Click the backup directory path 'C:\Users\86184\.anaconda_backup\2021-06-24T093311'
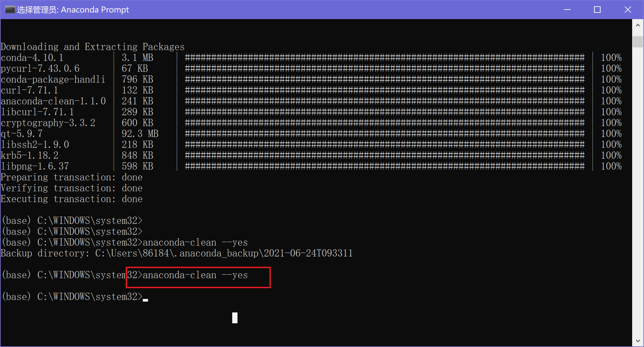Viewport: 644px width, 347px height. pyautogui.click(x=224, y=253)
